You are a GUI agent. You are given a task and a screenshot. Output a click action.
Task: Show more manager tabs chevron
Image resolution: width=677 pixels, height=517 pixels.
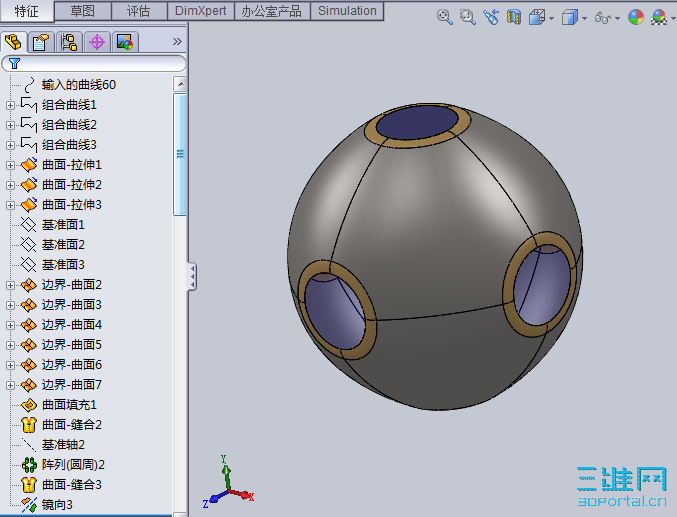177,41
